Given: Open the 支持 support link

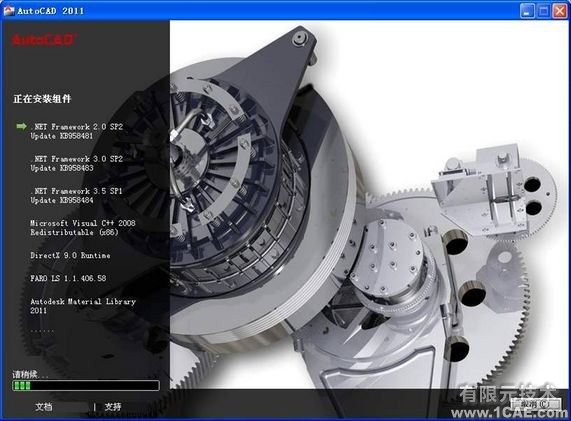Looking at the screenshot, I should [x=113, y=407].
